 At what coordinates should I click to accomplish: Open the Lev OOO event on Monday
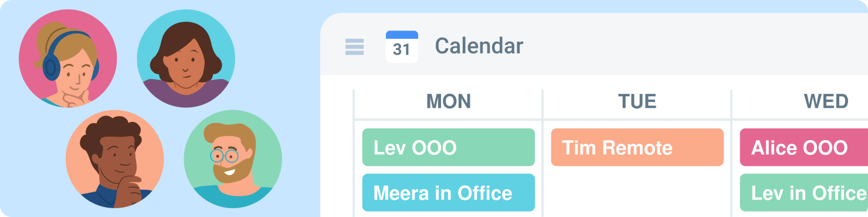[449, 147]
